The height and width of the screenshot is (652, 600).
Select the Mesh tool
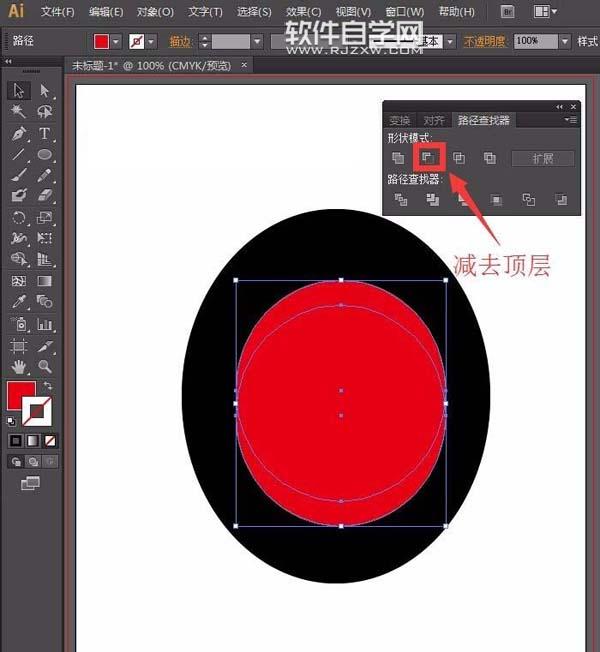19,281
